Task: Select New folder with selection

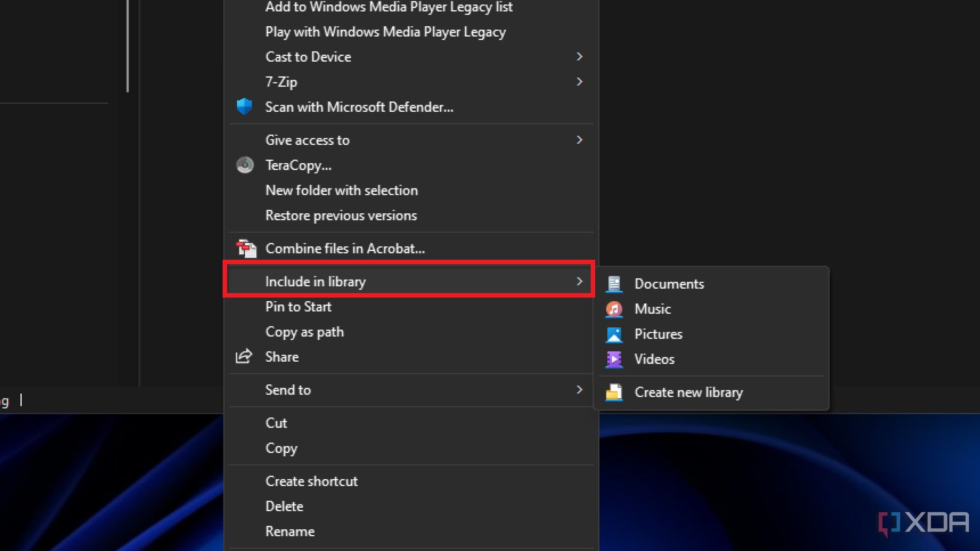Action: click(411, 190)
